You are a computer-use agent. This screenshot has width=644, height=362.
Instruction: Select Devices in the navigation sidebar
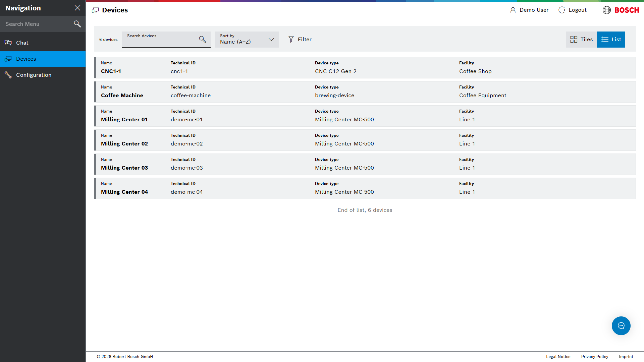coord(43,59)
